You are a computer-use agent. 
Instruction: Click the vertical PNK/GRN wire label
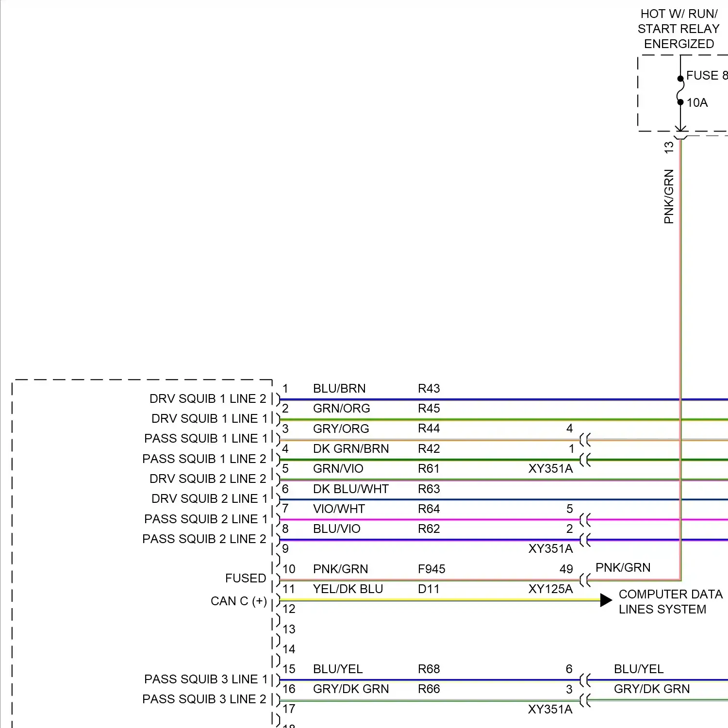(x=669, y=197)
